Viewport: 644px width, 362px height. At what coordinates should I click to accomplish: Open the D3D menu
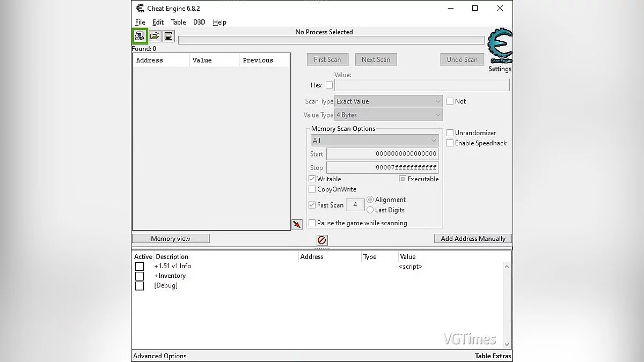tap(199, 22)
